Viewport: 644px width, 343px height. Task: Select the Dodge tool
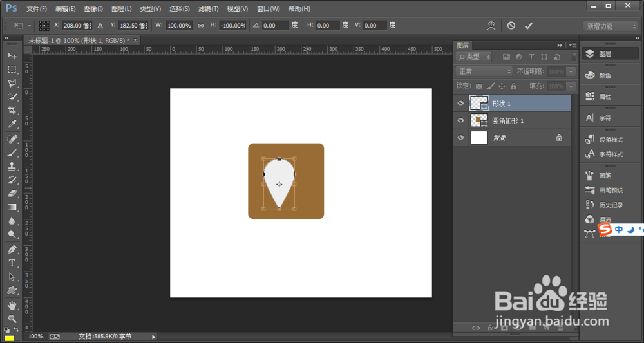tap(12, 234)
